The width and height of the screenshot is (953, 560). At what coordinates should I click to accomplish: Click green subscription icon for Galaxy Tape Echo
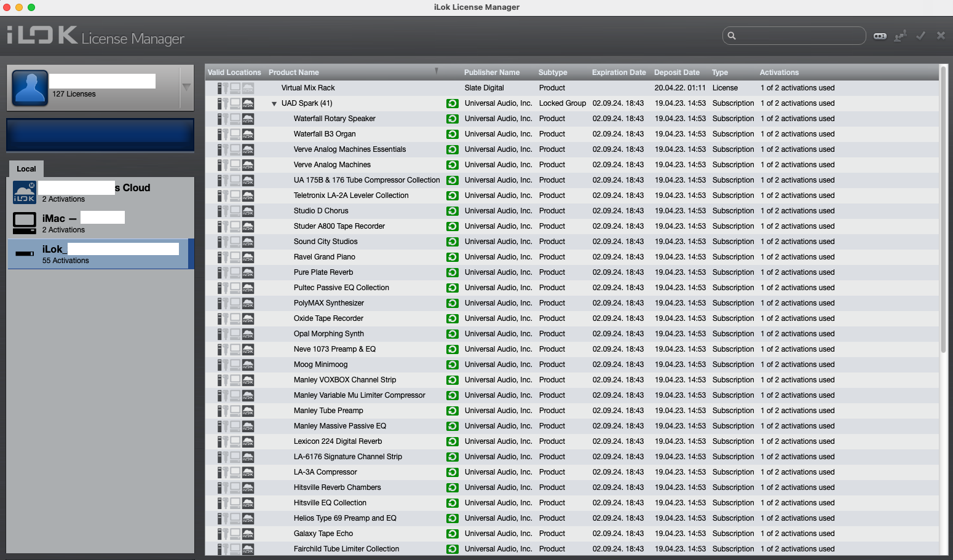tap(453, 534)
